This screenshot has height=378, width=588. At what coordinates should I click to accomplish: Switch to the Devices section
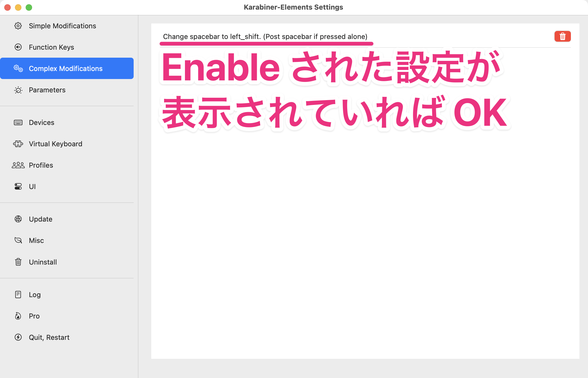[x=41, y=122]
